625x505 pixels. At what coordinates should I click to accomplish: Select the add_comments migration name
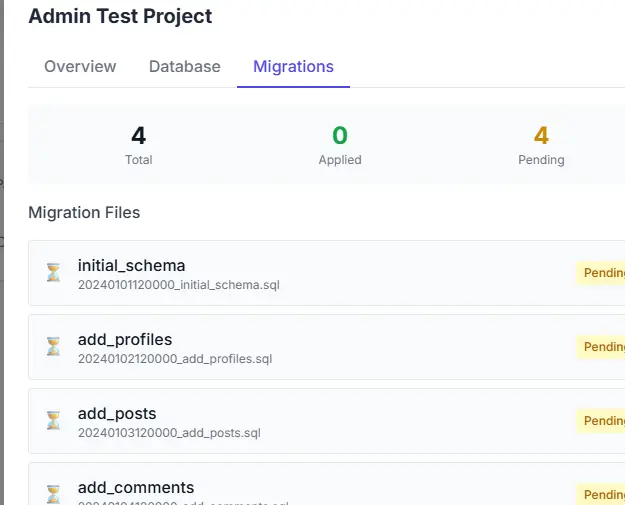[x=136, y=487]
